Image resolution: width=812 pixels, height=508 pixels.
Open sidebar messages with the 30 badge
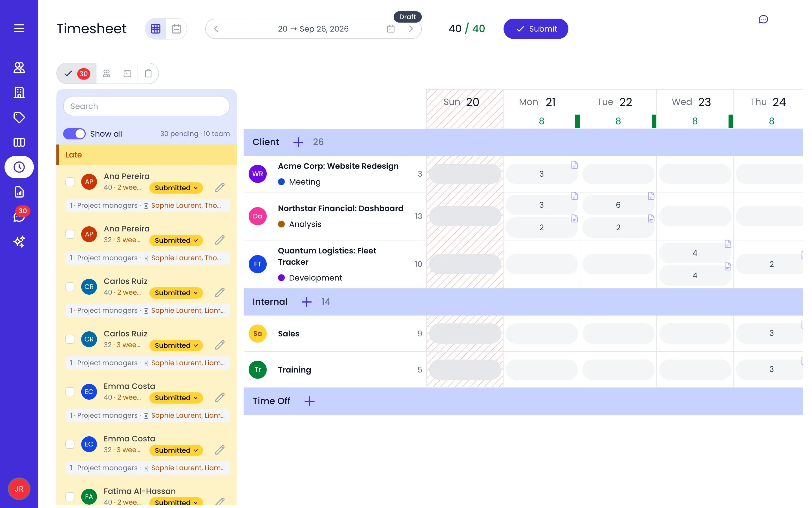19,217
